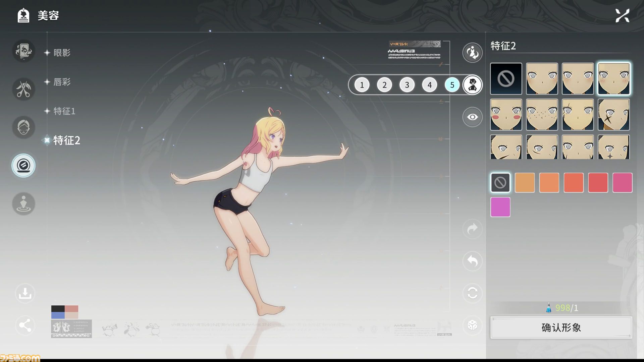Image resolution: width=644 pixels, height=362 pixels.
Task: Click the 确认形象 confirm button
Action: pyautogui.click(x=561, y=327)
